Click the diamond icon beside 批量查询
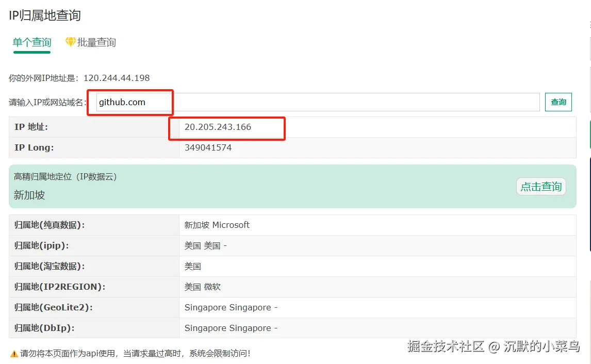Image resolution: width=591 pixels, height=364 pixels. pos(70,42)
